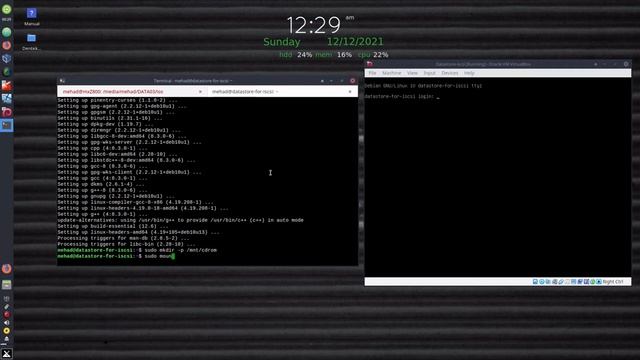Launch the red globe browser icon in upper dock
Image resolution: width=640 pixels, height=360 pixels.
click(7, 45)
